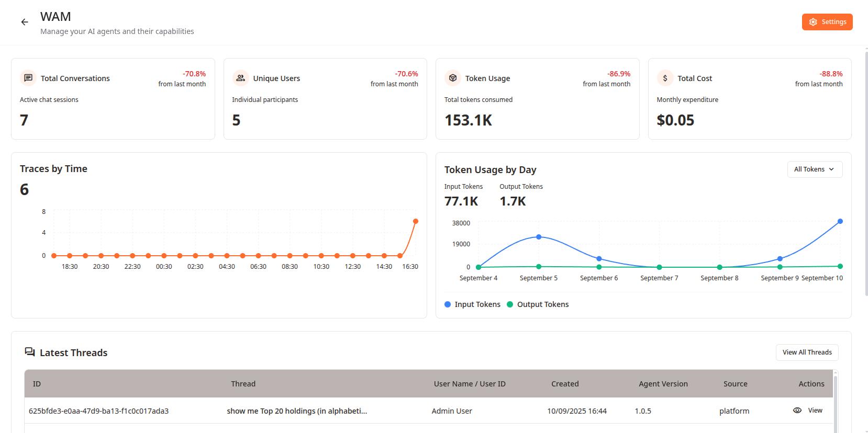Click the eye icon in the Admin User row
Viewport: 868px width, 433px height.
[797, 411]
